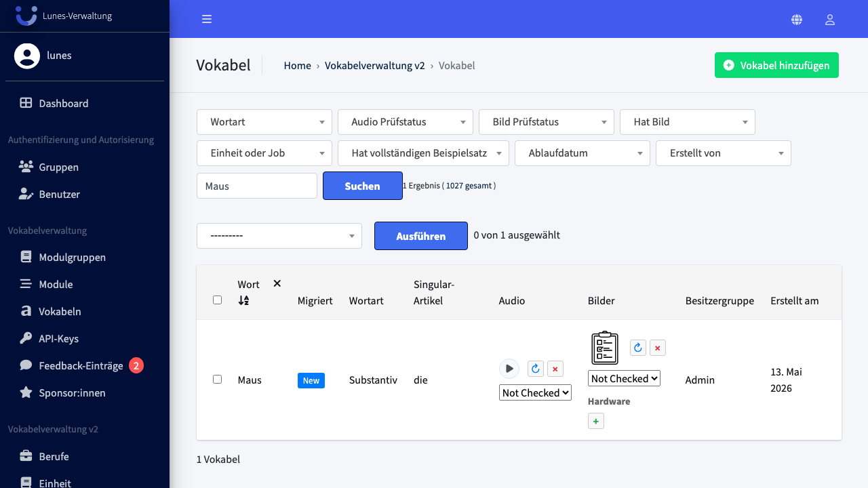Open the Wortart filter dropdown
868x488 pixels.
coord(264,122)
